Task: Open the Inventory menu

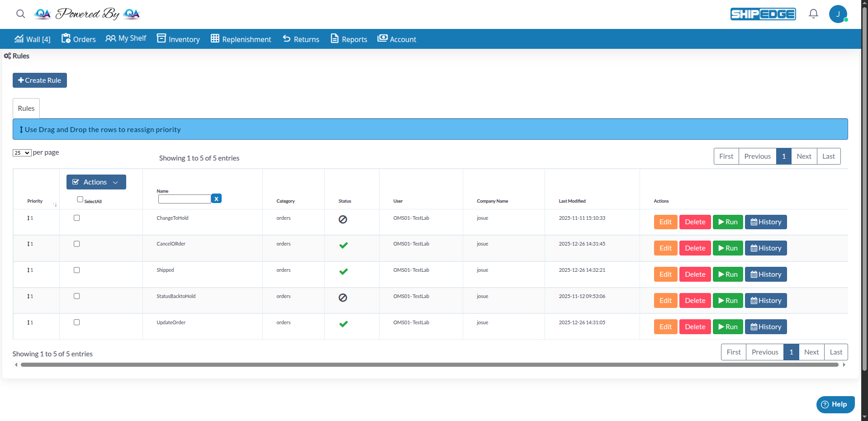Action: 178,39
